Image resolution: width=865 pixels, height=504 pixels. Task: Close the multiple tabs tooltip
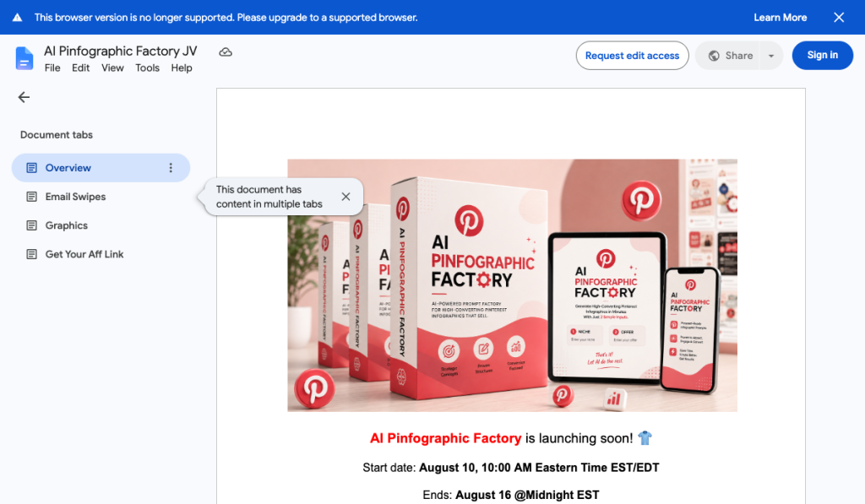345,197
